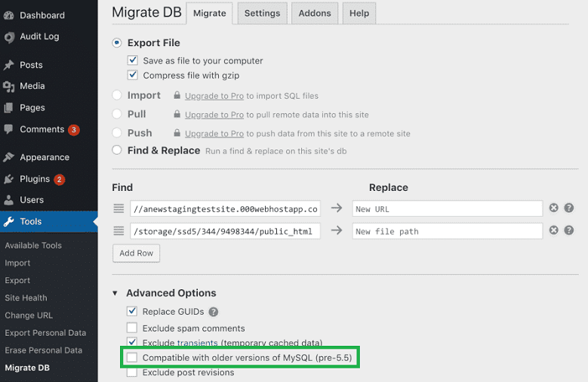Viewport: 588px width, 382px height.
Task: Select the Export File radio button
Action: [117, 43]
